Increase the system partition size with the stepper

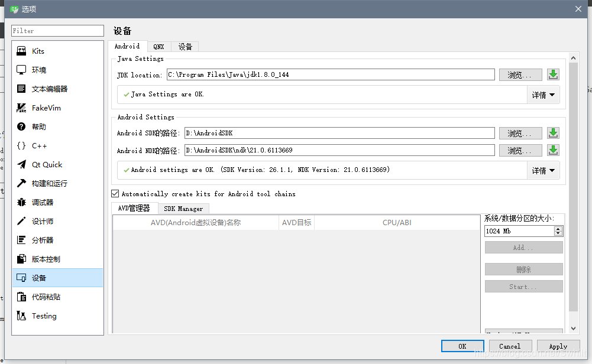click(558, 228)
